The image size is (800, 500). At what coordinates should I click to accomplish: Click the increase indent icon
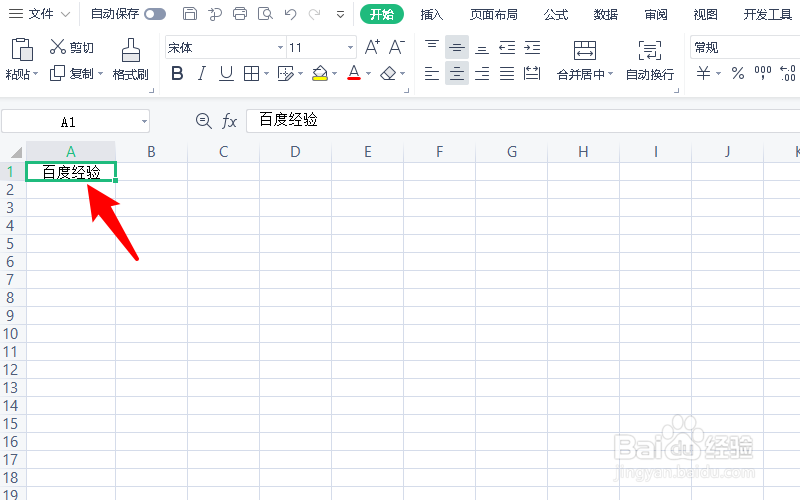pyautogui.click(x=532, y=47)
